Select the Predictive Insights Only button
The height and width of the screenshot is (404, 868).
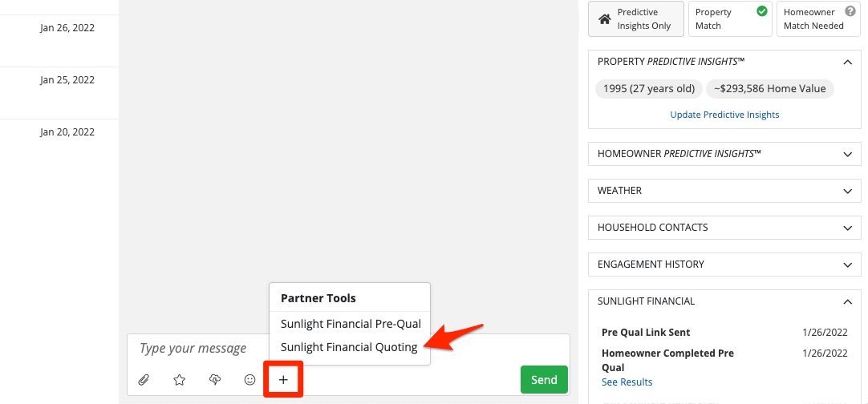[x=636, y=19]
